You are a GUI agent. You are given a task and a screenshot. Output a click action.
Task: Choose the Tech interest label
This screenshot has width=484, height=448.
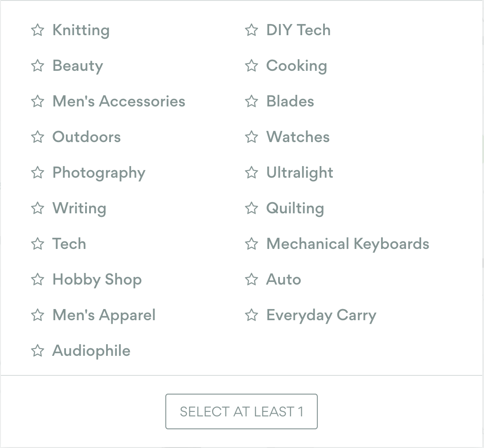[x=69, y=244]
